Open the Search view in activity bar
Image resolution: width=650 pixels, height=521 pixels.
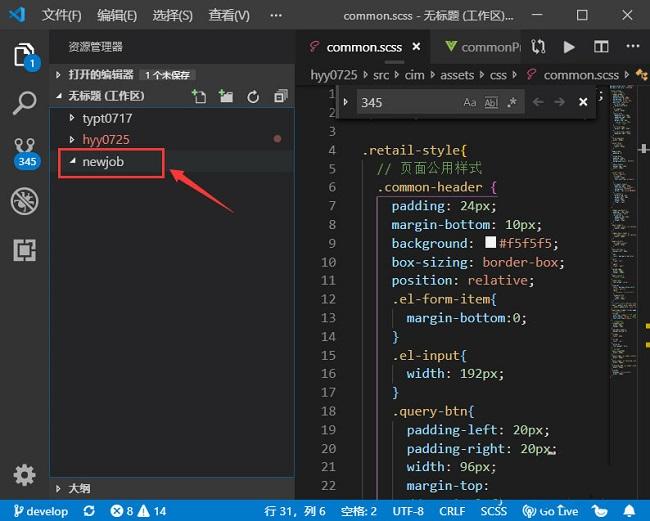pyautogui.click(x=24, y=102)
